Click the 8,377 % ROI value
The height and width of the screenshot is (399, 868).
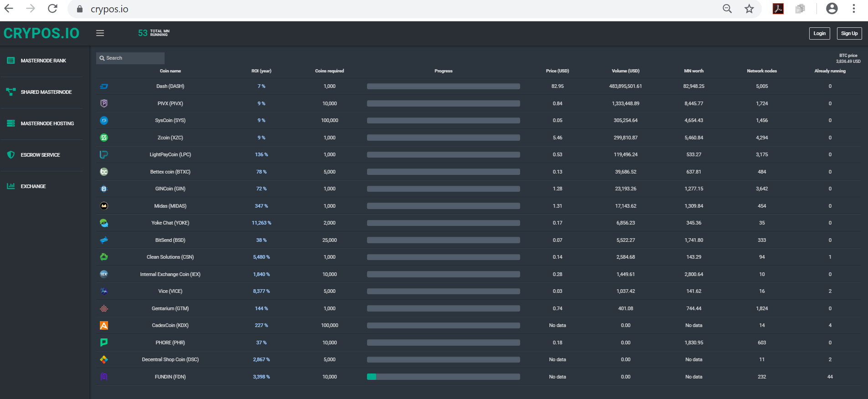(261, 291)
